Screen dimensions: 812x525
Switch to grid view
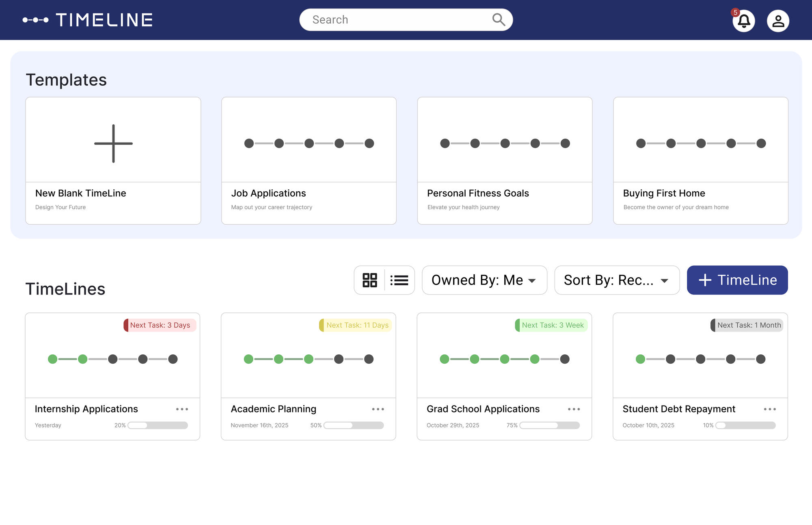click(369, 280)
